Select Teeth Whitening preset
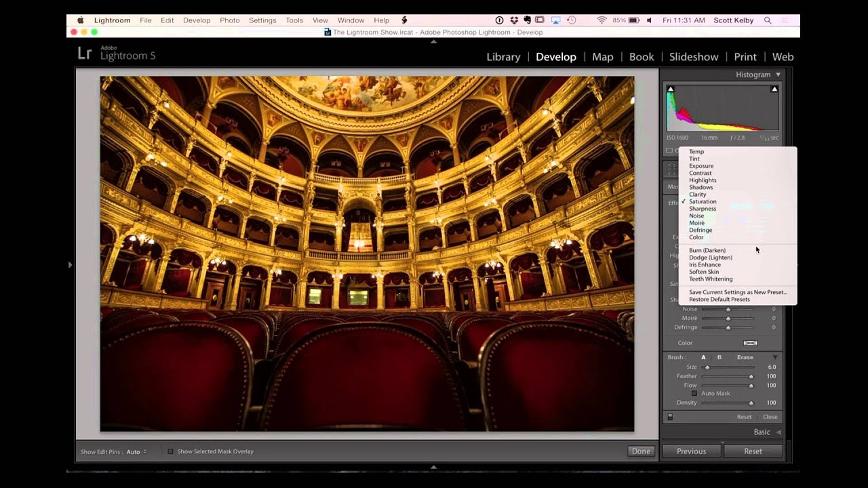This screenshot has width=868, height=488. tap(711, 279)
